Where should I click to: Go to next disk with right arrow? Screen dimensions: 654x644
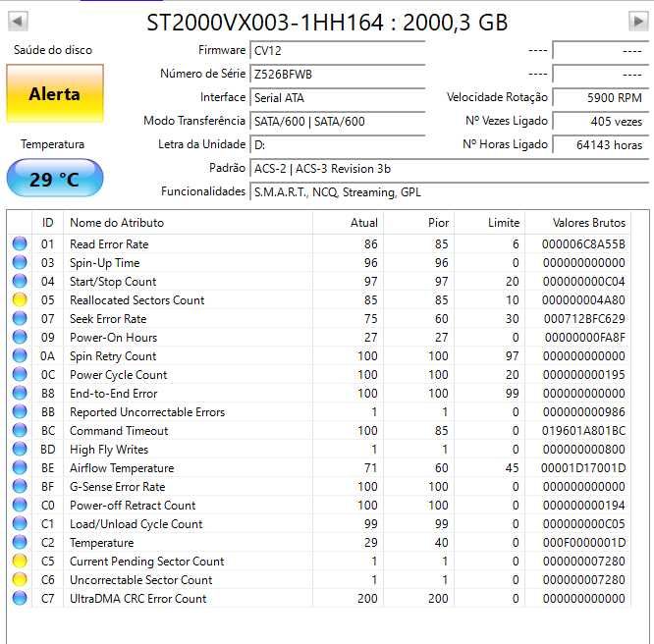[x=638, y=21]
